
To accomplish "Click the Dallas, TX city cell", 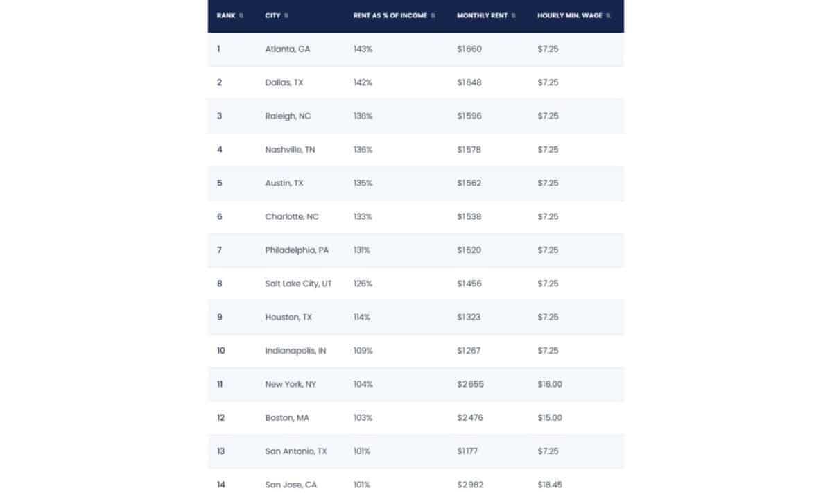I will [x=284, y=82].
